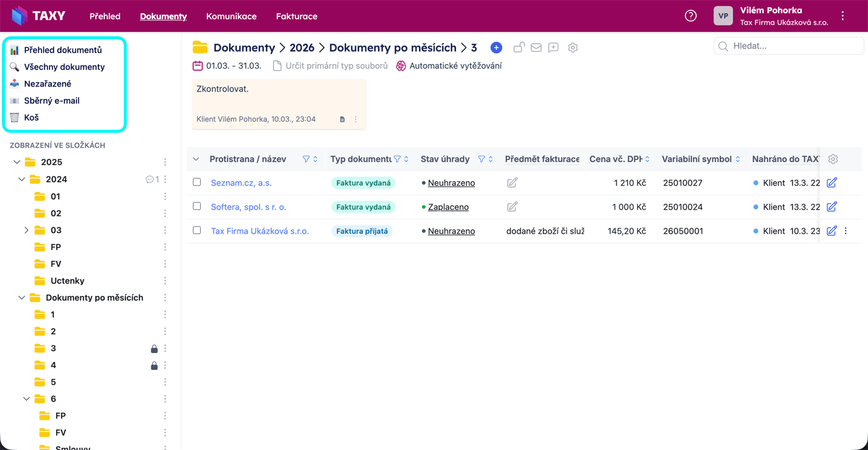Click the envelope email icon beside breadcrumb
Screen dimensions: 868x450
pyautogui.click(x=536, y=48)
